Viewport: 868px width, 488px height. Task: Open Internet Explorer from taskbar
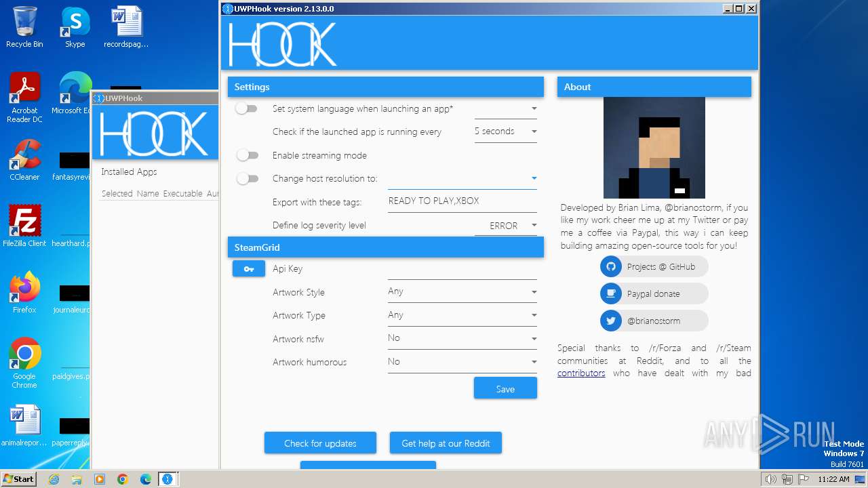[54, 479]
